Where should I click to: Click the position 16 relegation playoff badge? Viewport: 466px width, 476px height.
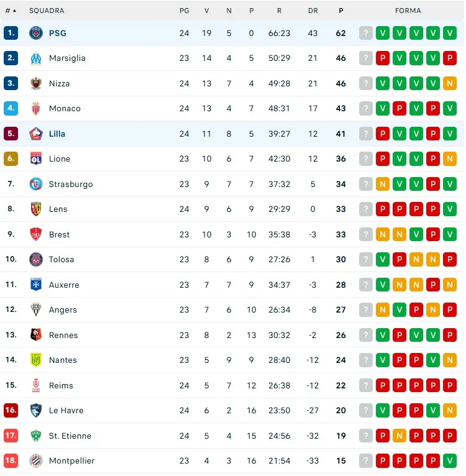[x=11, y=411]
